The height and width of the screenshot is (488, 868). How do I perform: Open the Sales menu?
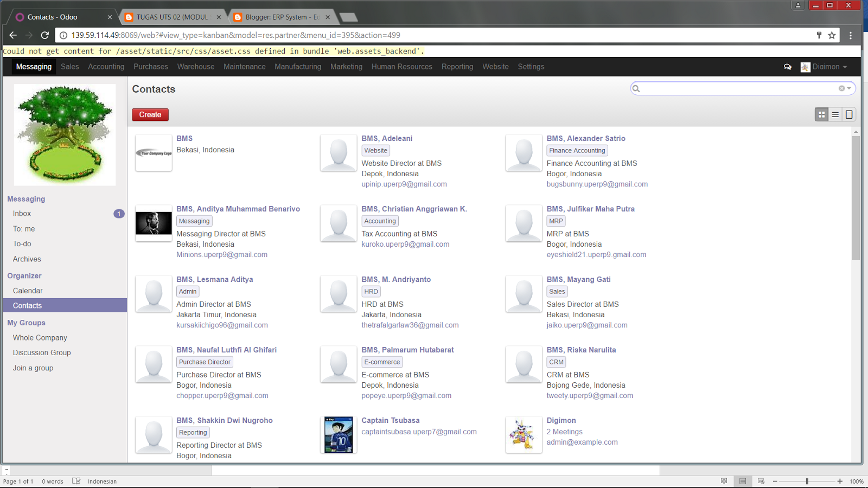click(70, 67)
